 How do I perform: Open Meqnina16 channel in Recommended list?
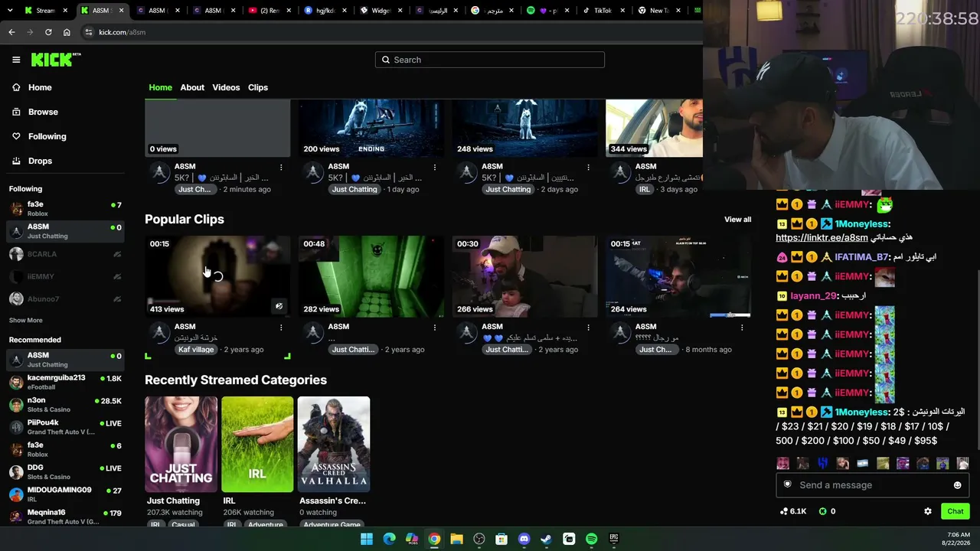[65, 517]
